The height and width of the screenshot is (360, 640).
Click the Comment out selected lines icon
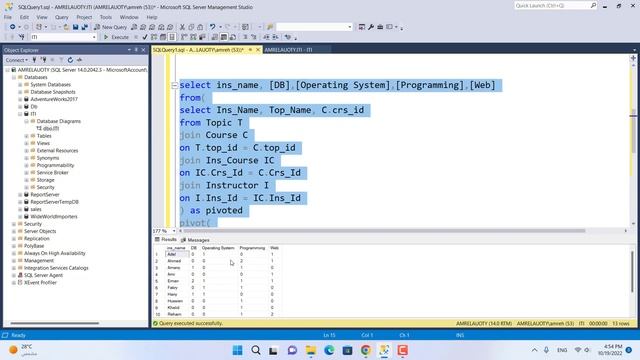point(245,37)
